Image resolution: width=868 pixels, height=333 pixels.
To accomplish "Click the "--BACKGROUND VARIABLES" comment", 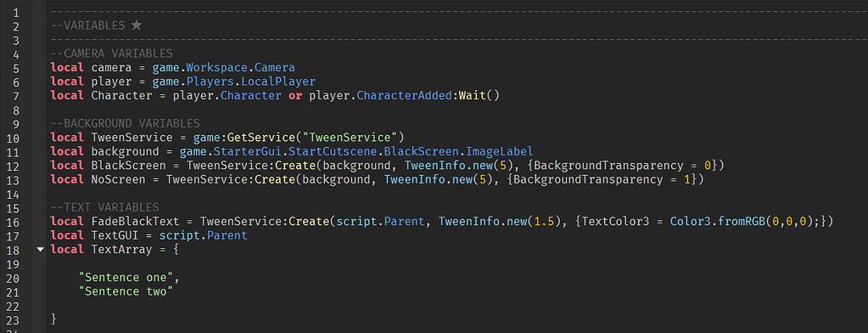I will pyautogui.click(x=125, y=123).
